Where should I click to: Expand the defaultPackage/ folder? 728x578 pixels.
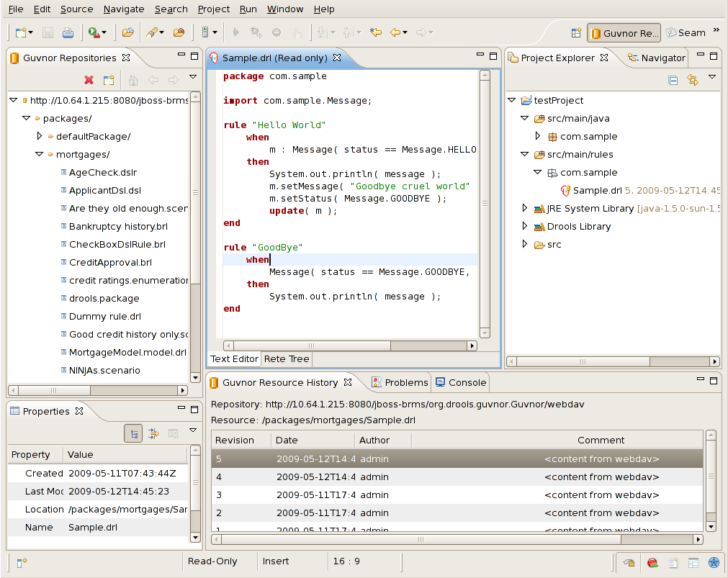tap(40, 136)
